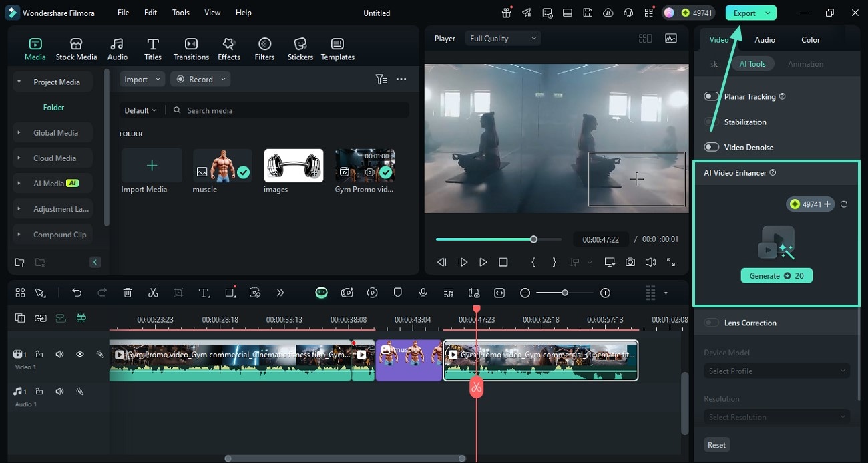Click the Export button
This screenshot has width=868, height=463.
(744, 13)
